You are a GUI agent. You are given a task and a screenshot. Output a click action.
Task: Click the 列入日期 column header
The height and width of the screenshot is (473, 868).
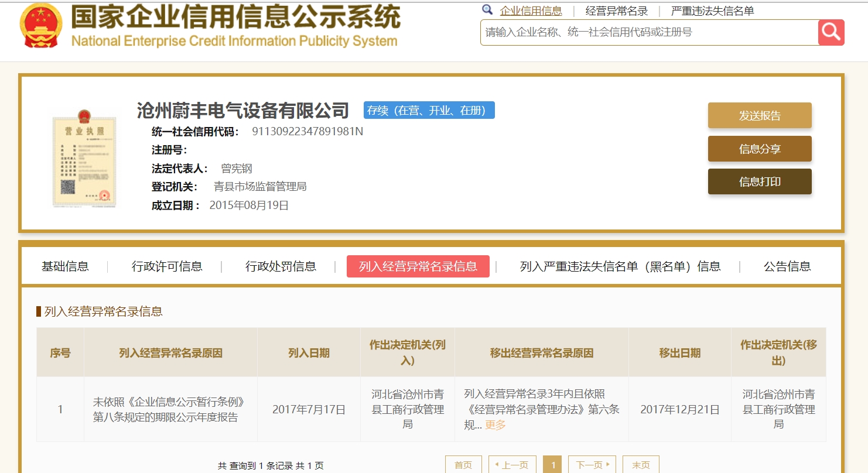tap(309, 353)
